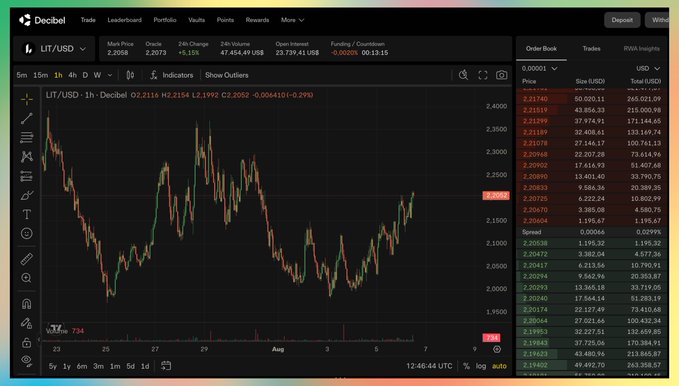Select the 15m timeframe
Screen dimensions: 679x386
(40, 75)
